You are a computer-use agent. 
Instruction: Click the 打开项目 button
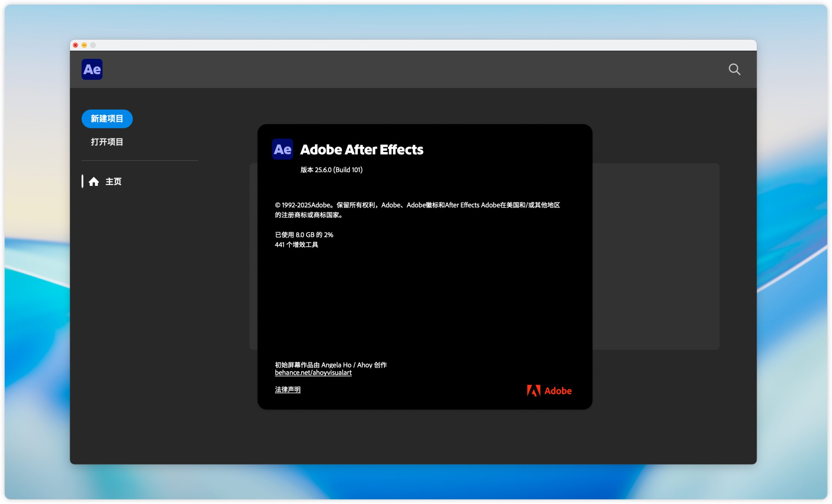point(107,142)
